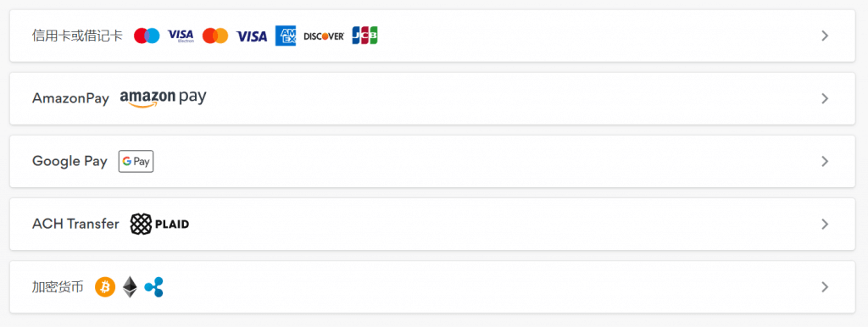Click the Amazon Pay logo
The height and width of the screenshot is (327, 868).
click(x=164, y=98)
